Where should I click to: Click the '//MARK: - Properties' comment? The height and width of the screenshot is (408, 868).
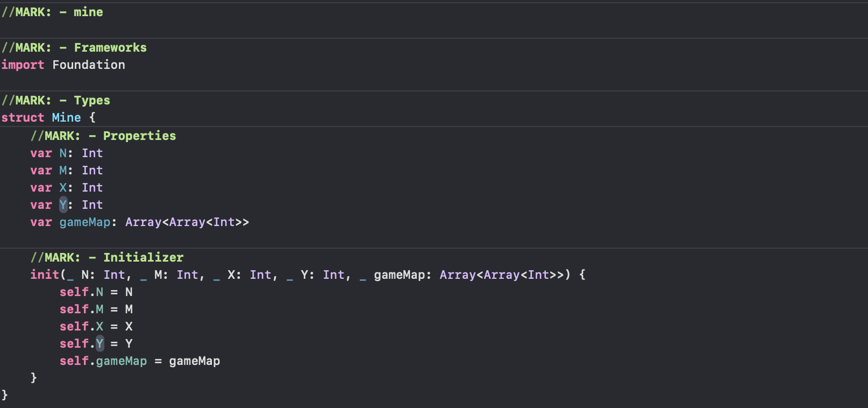pyautogui.click(x=103, y=136)
